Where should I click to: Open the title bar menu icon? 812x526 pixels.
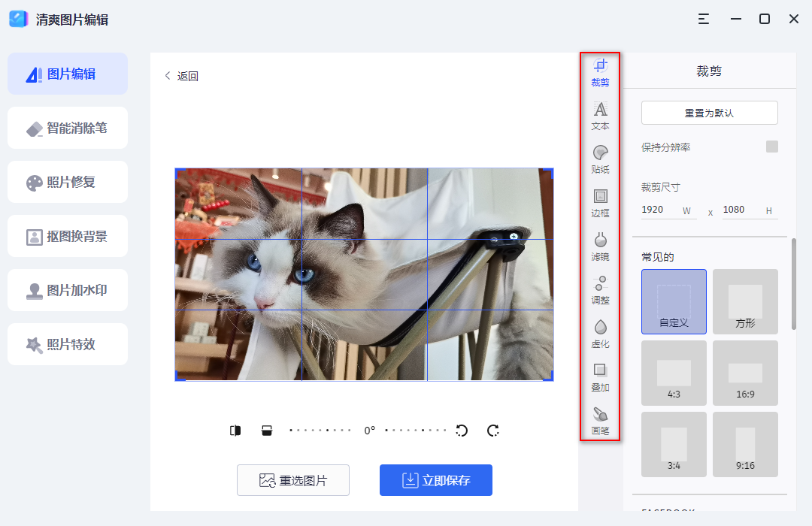click(x=703, y=19)
